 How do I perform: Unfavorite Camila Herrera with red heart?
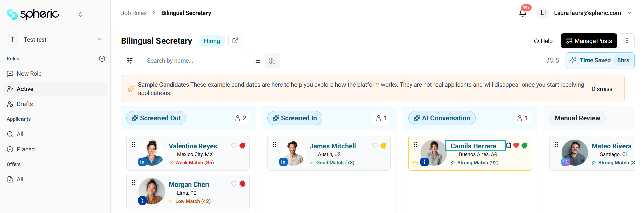[x=516, y=145]
